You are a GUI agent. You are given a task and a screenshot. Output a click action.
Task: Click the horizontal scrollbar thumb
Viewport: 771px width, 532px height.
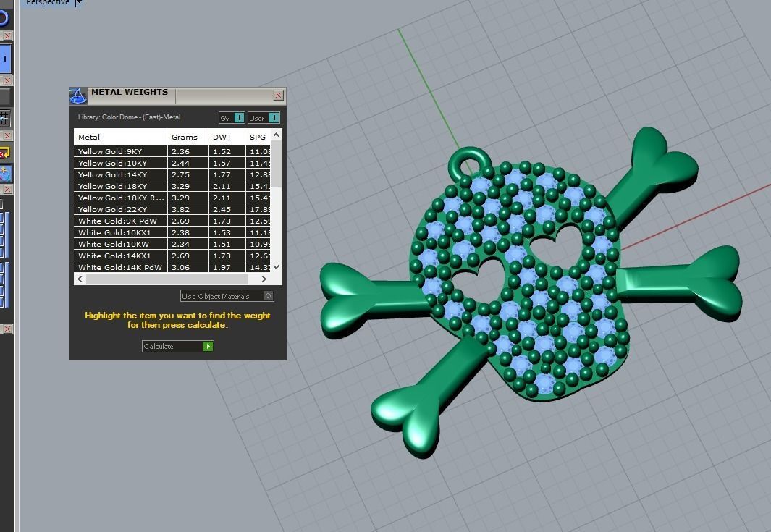click(167, 279)
